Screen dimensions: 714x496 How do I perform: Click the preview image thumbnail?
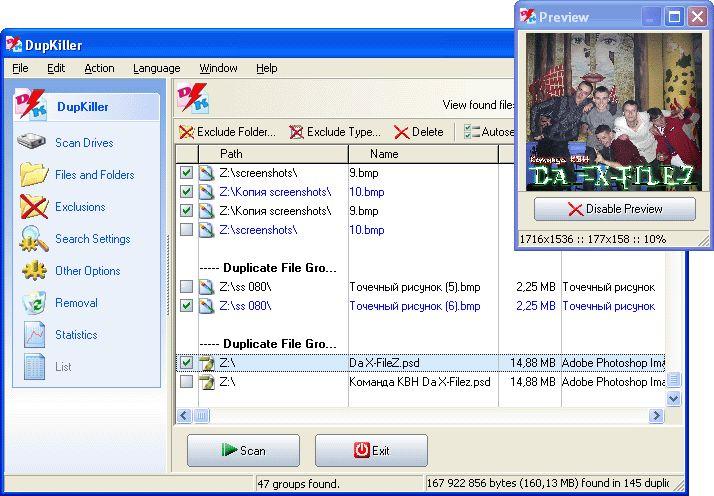[x=614, y=112]
